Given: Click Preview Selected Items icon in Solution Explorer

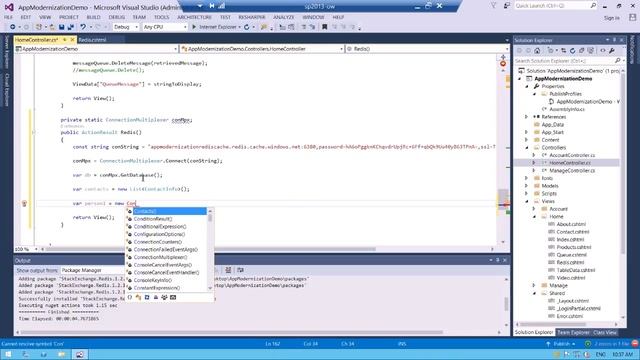Looking at the screenshot, I should (603, 51).
